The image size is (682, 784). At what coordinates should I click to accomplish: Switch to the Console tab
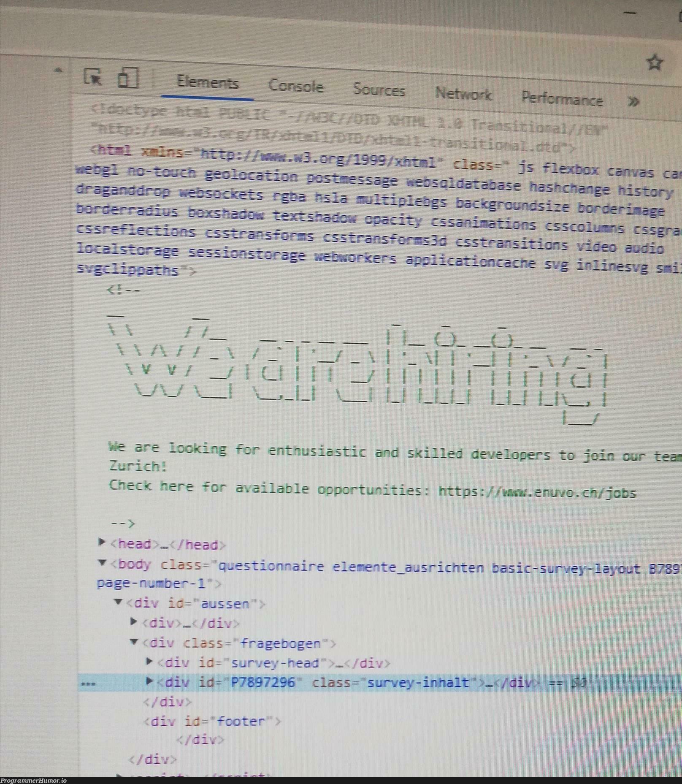coord(296,86)
